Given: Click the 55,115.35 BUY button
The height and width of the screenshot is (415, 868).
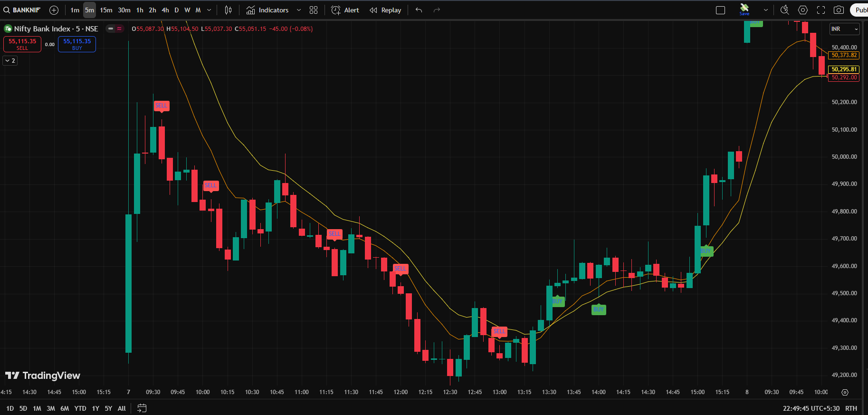Looking at the screenshot, I should point(77,44).
